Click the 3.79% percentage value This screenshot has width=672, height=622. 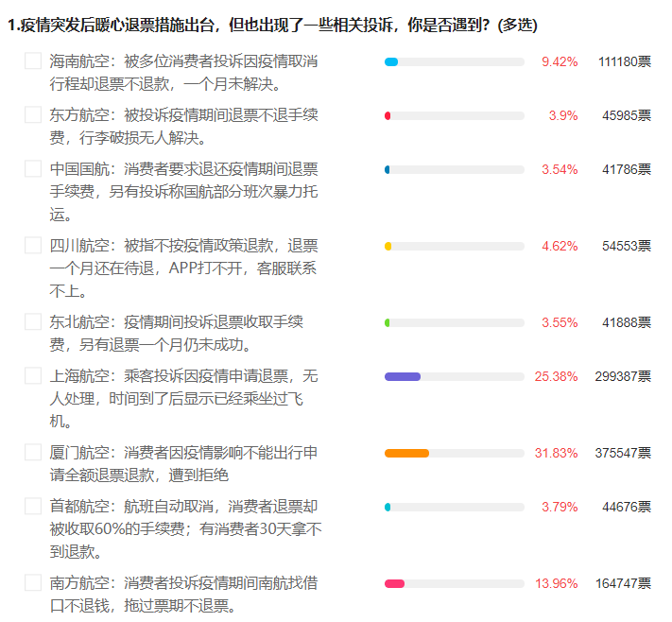(x=560, y=507)
